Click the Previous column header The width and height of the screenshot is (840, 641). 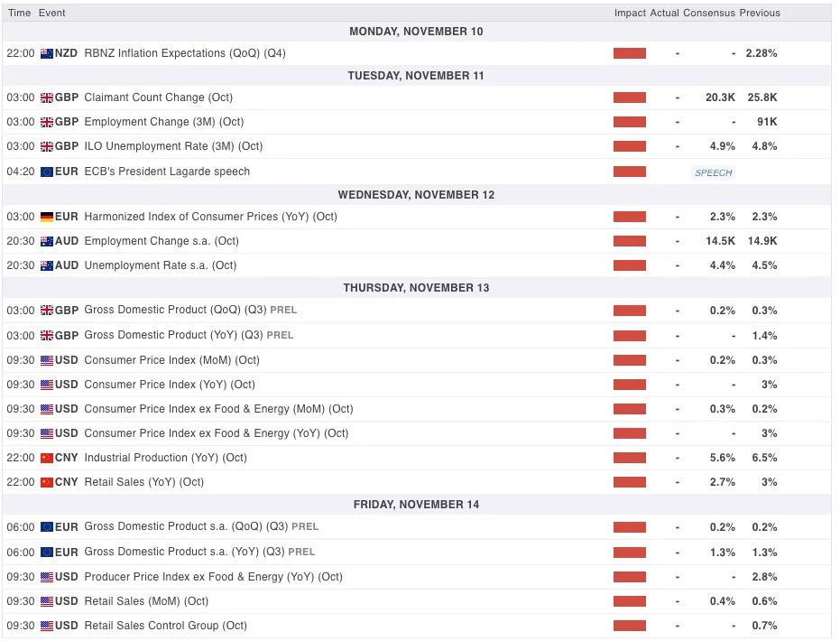(x=760, y=13)
